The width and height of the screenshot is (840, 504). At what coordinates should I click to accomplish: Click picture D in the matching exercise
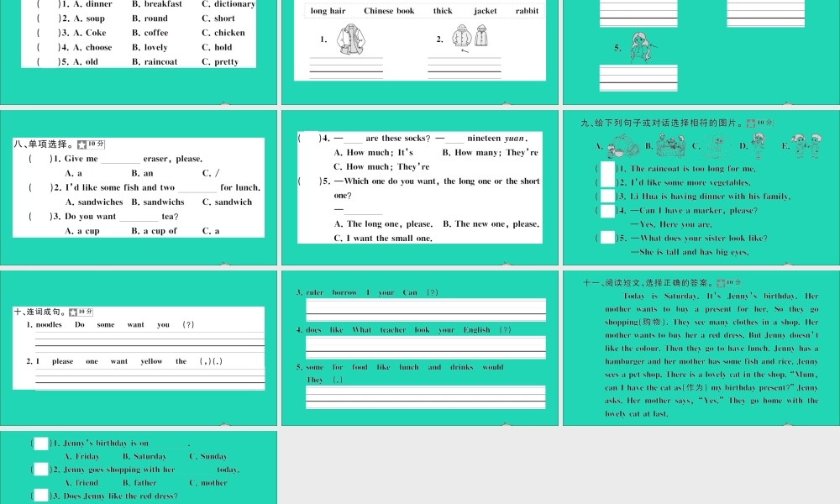tap(758, 145)
